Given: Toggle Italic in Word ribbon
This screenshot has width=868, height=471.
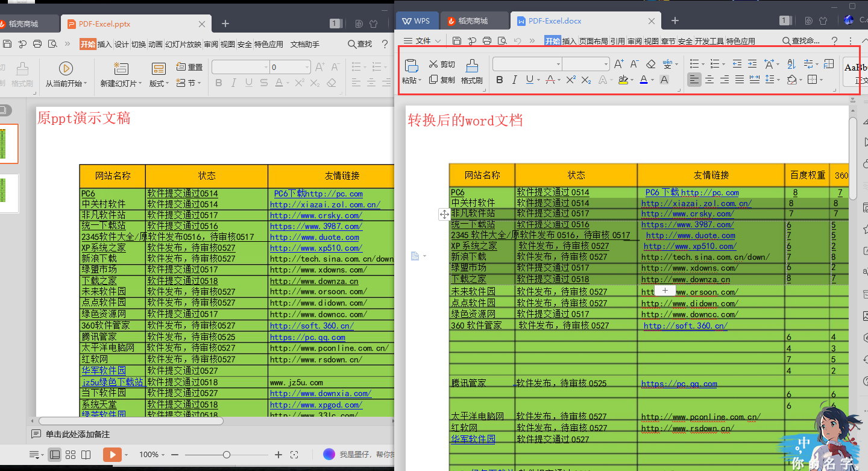Looking at the screenshot, I should pyautogui.click(x=514, y=80).
